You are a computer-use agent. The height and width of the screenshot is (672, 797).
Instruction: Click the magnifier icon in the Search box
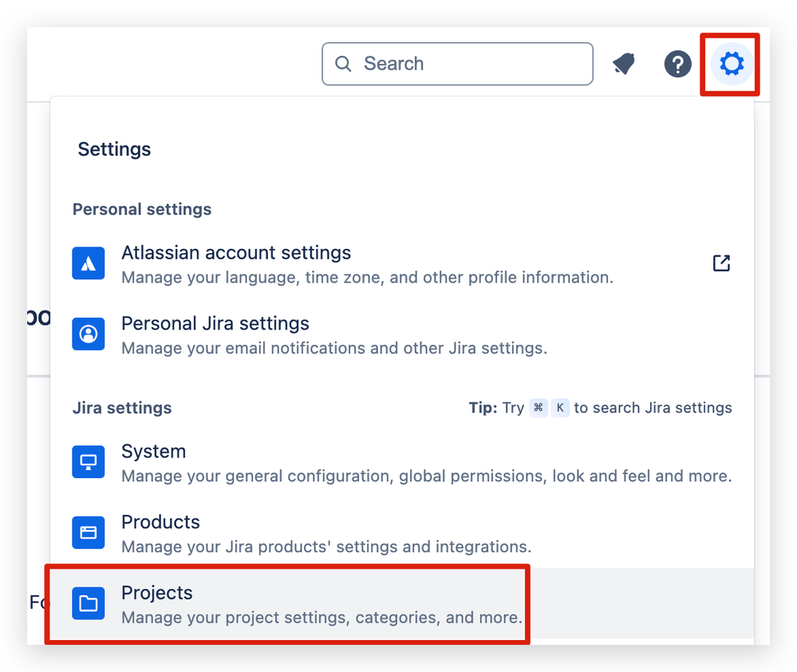coord(343,64)
